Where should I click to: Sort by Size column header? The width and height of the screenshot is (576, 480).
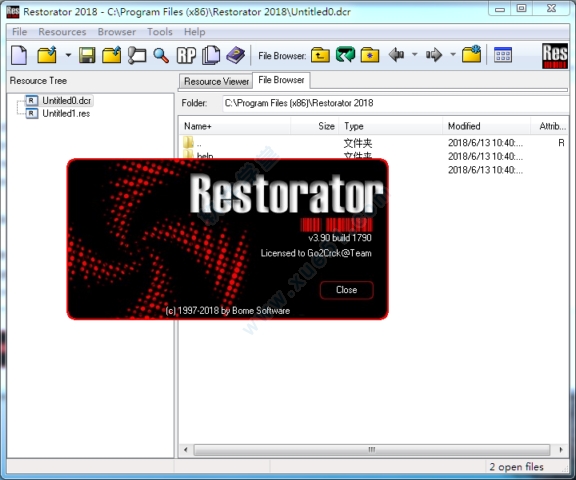tap(315, 126)
